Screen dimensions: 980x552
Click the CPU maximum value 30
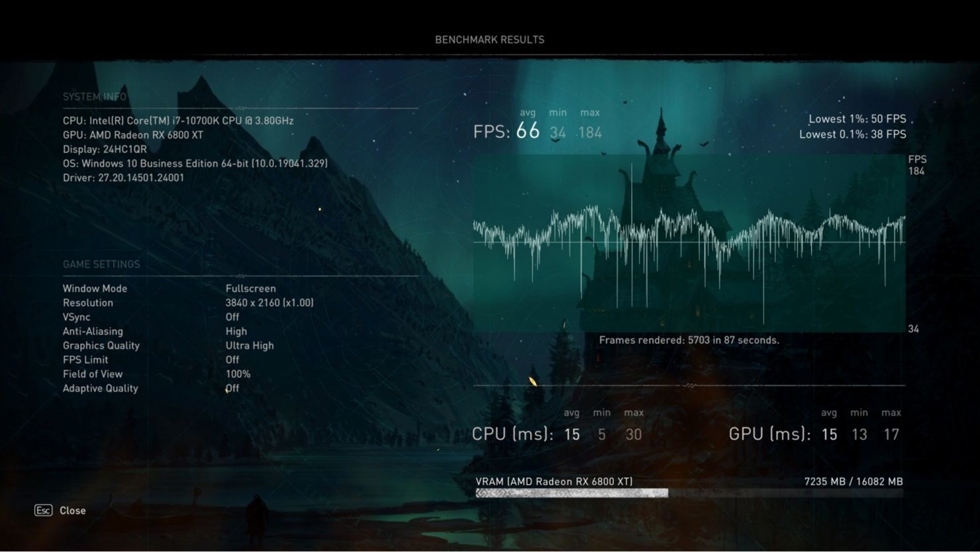(634, 435)
